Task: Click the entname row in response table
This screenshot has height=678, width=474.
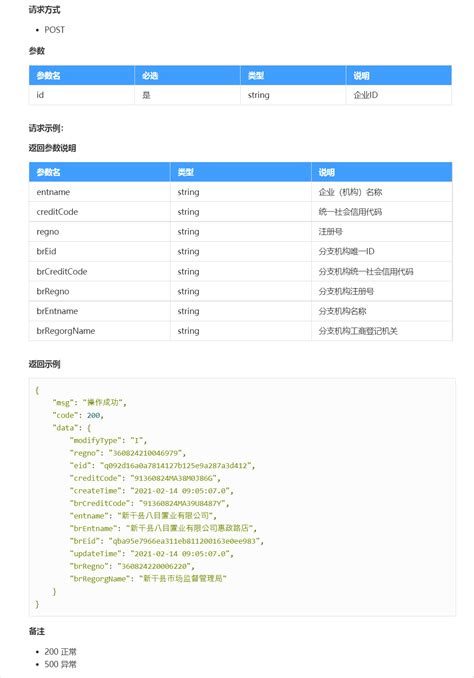Action: [x=240, y=192]
